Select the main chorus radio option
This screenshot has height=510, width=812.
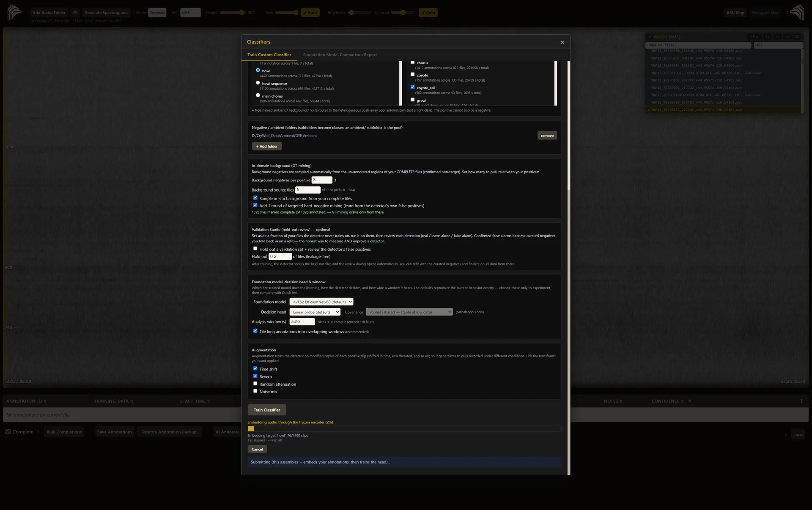(x=258, y=96)
